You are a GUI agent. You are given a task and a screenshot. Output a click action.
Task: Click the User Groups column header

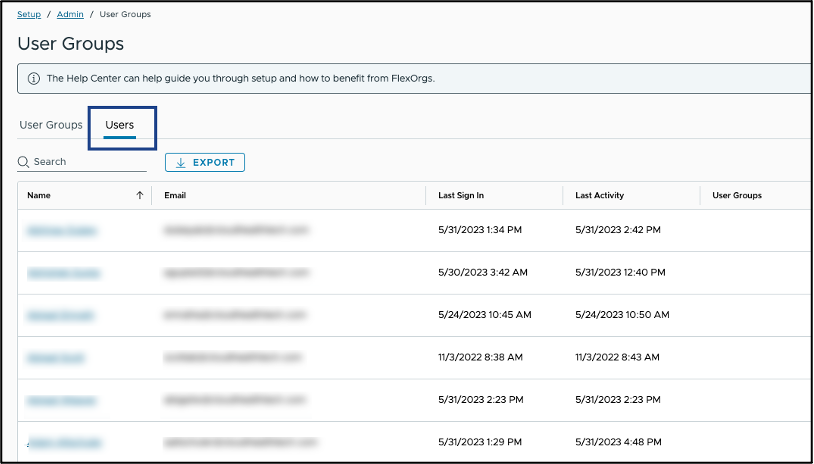coord(737,196)
